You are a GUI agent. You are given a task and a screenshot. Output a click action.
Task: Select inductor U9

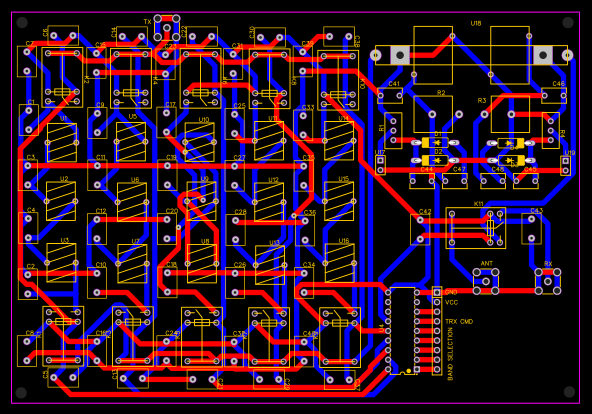tap(202, 201)
